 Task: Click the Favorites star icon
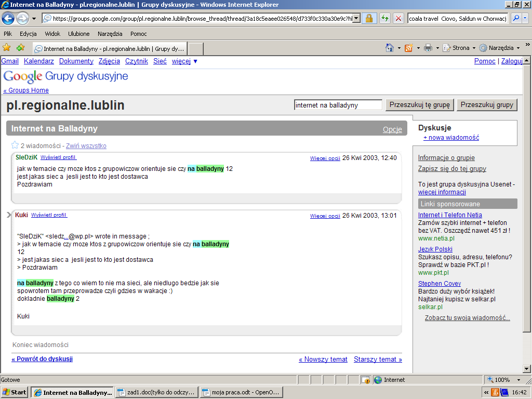coord(7,48)
